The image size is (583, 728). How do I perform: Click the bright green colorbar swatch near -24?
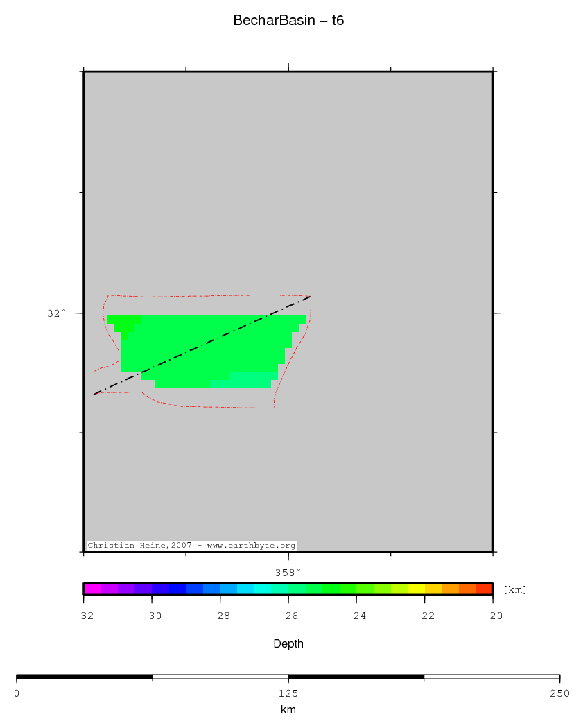(x=348, y=589)
